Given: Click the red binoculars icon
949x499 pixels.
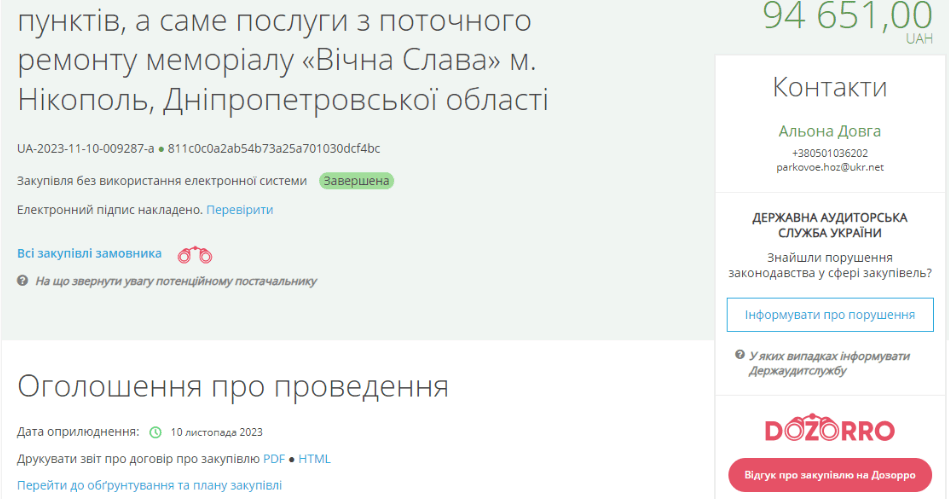Looking at the screenshot, I should 195,255.
